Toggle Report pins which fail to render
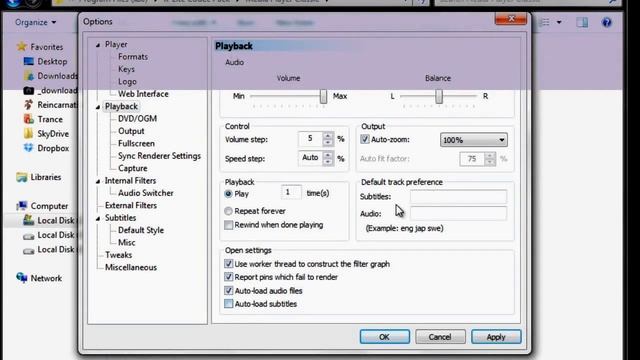Viewport: 640px width, 360px height. (x=229, y=277)
